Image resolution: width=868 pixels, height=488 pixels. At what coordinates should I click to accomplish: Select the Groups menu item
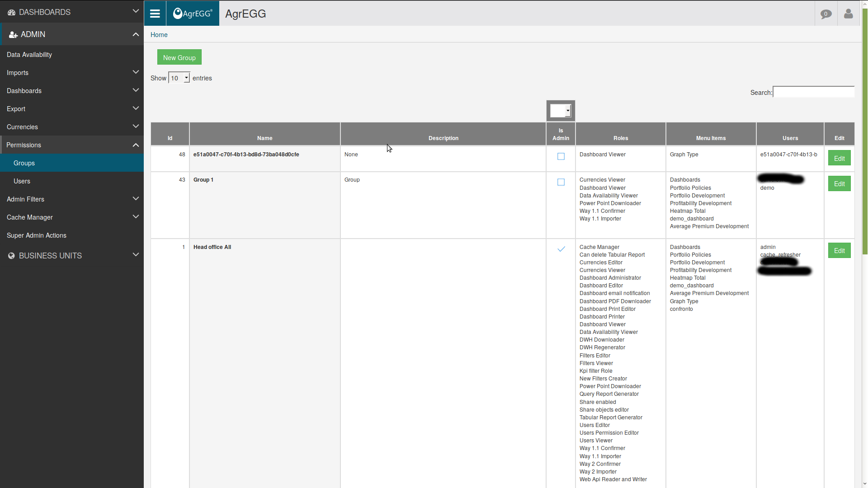[24, 163]
